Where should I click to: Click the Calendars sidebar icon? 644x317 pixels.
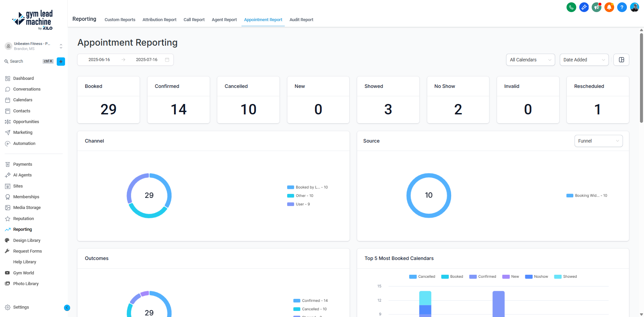pyautogui.click(x=8, y=100)
